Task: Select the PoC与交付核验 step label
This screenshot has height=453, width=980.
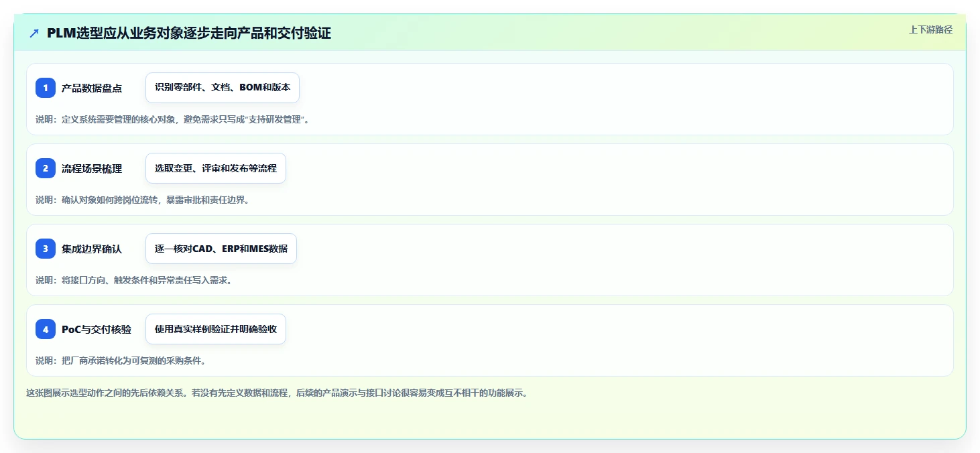Action: pos(97,330)
